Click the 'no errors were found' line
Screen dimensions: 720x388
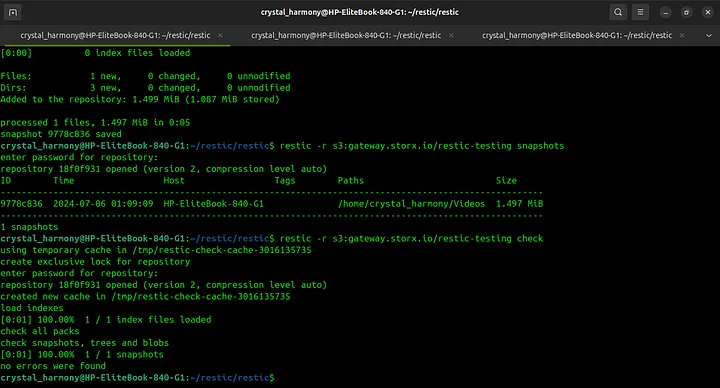pyautogui.click(x=53, y=366)
